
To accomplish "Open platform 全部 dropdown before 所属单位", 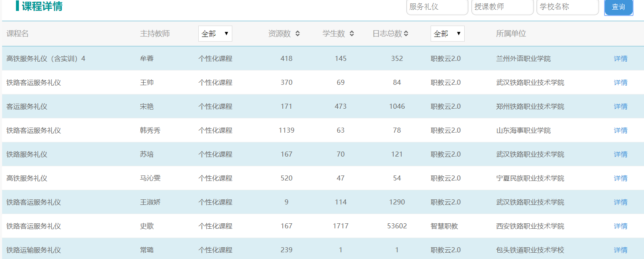I will 447,34.
